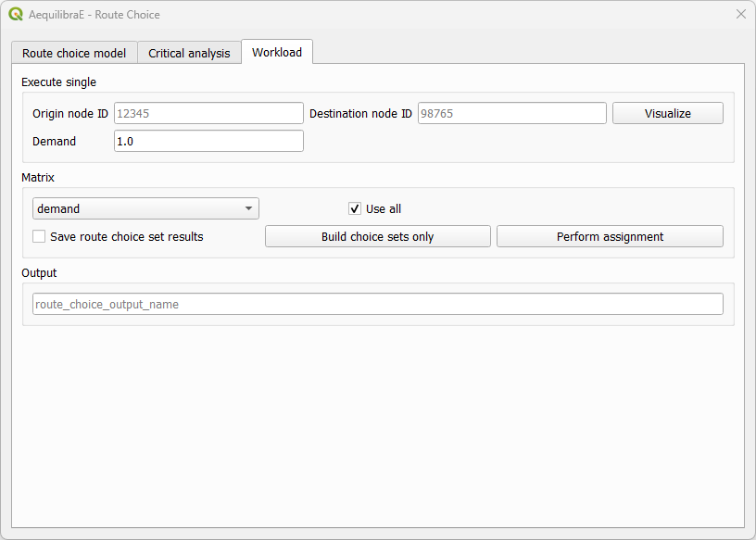Click the Output section heading
The height and width of the screenshot is (540, 756).
tap(39, 272)
